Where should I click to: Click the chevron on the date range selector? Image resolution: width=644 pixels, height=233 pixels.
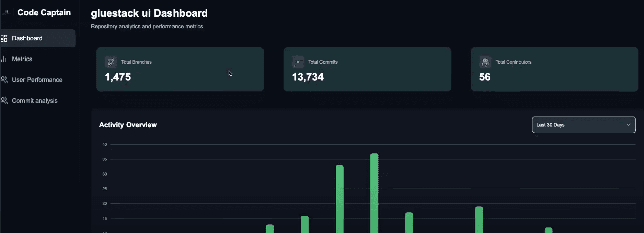[x=628, y=125]
